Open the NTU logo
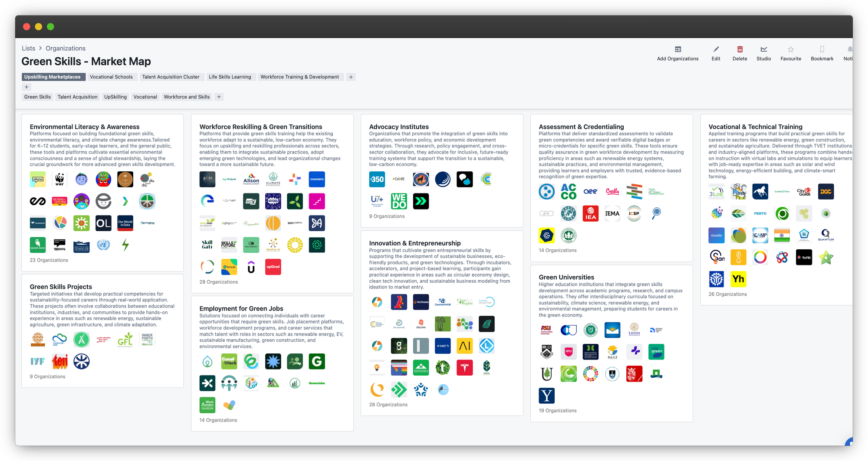 tap(569, 352)
